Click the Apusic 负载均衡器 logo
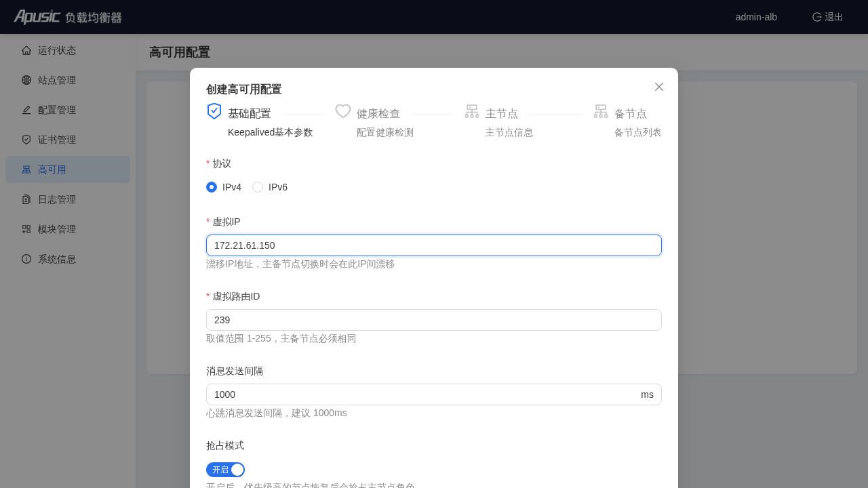 [68, 17]
